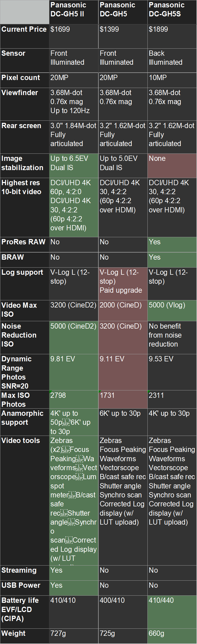Click the 1731 Max ISO Photos cell
Screen dimensions: 197x644
(x=123, y=399)
